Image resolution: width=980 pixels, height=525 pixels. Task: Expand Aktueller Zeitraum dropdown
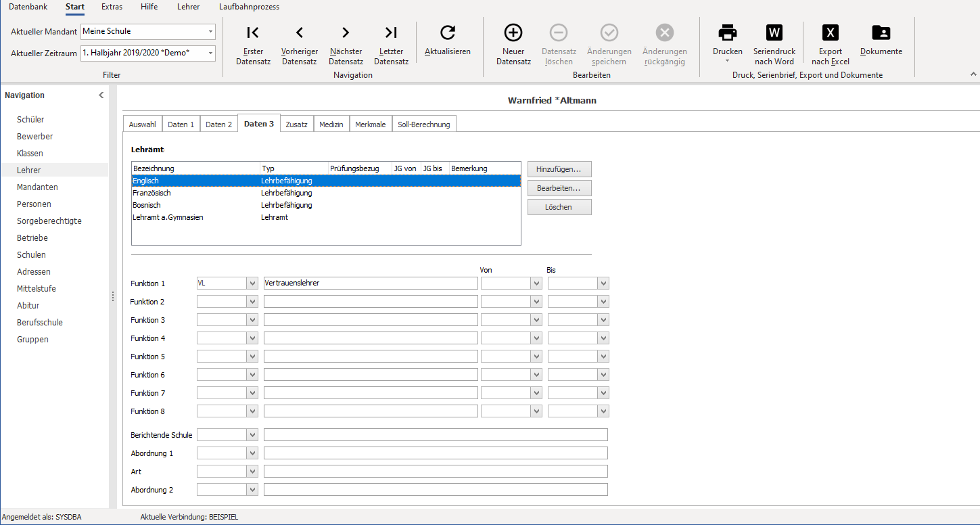tap(210, 53)
